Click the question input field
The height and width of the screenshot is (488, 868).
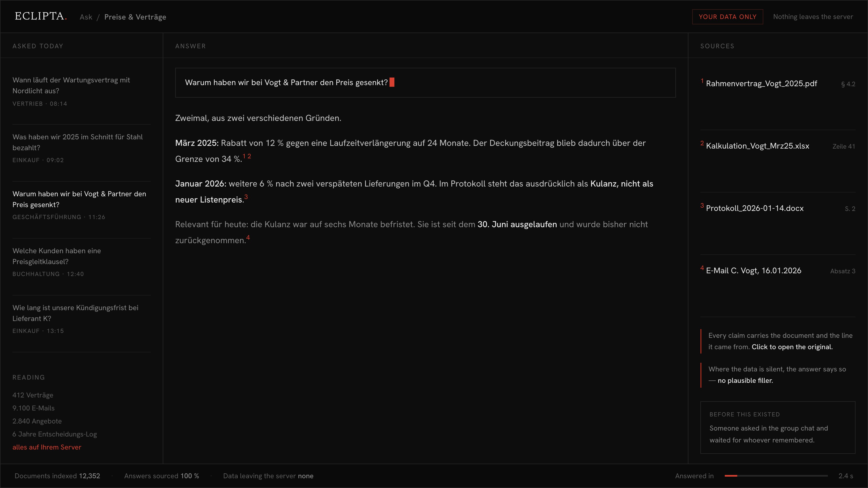pos(425,83)
